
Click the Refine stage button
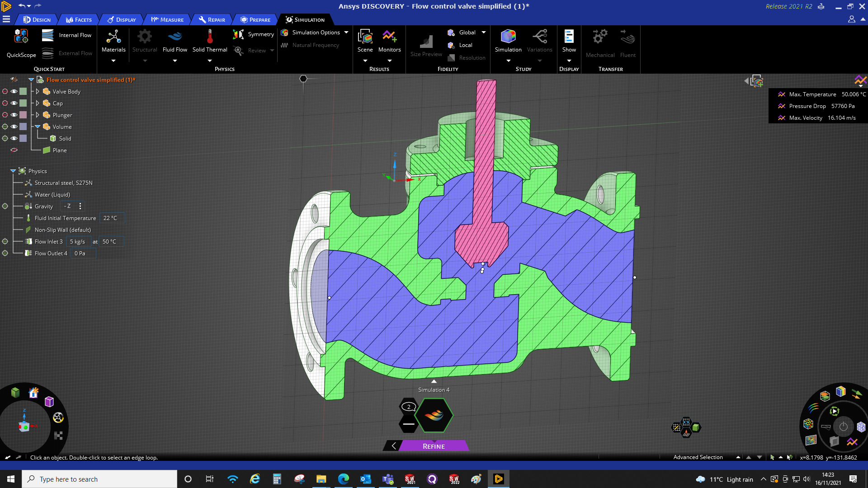coord(434,446)
